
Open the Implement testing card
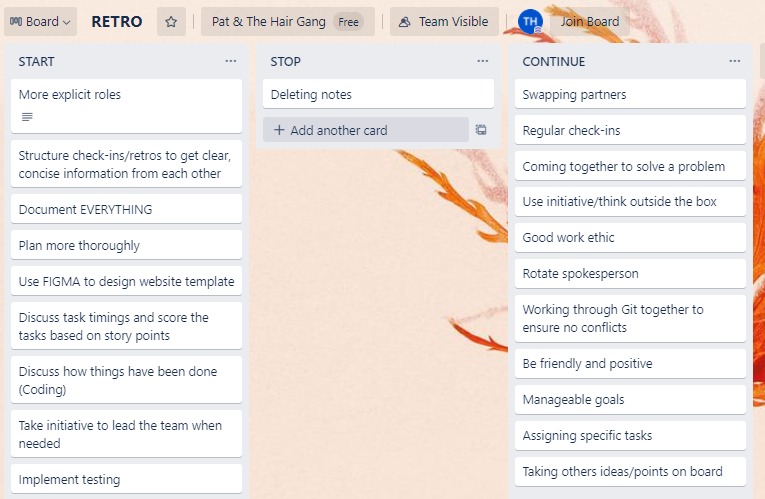[126, 479]
